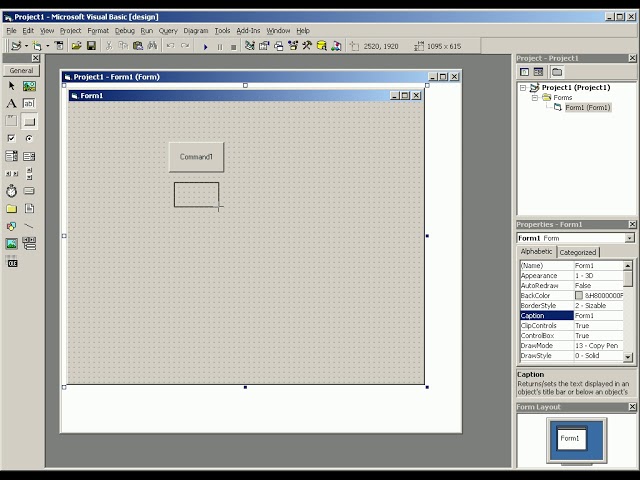Select the ListBox control tool

coord(29,156)
